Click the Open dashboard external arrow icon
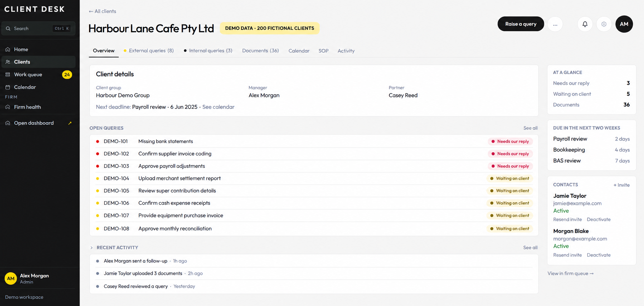Viewport: 644px width, 306px height. pyautogui.click(x=70, y=123)
